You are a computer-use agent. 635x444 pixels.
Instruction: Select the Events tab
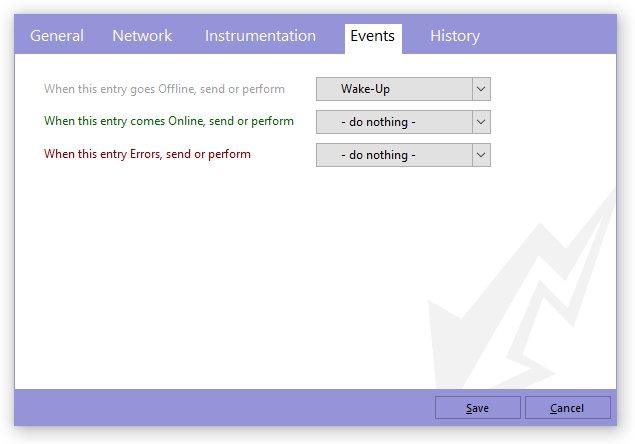372,37
